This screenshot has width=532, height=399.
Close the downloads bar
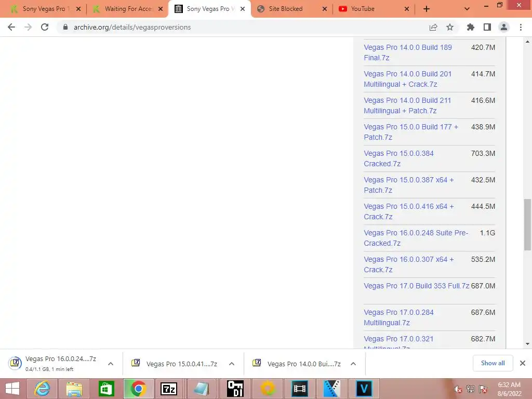523,363
